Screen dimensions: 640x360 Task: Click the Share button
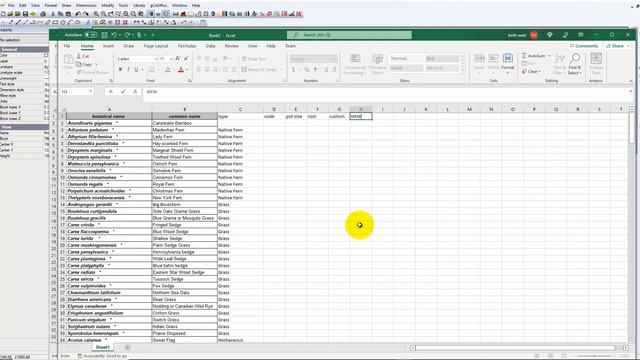(x=615, y=46)
